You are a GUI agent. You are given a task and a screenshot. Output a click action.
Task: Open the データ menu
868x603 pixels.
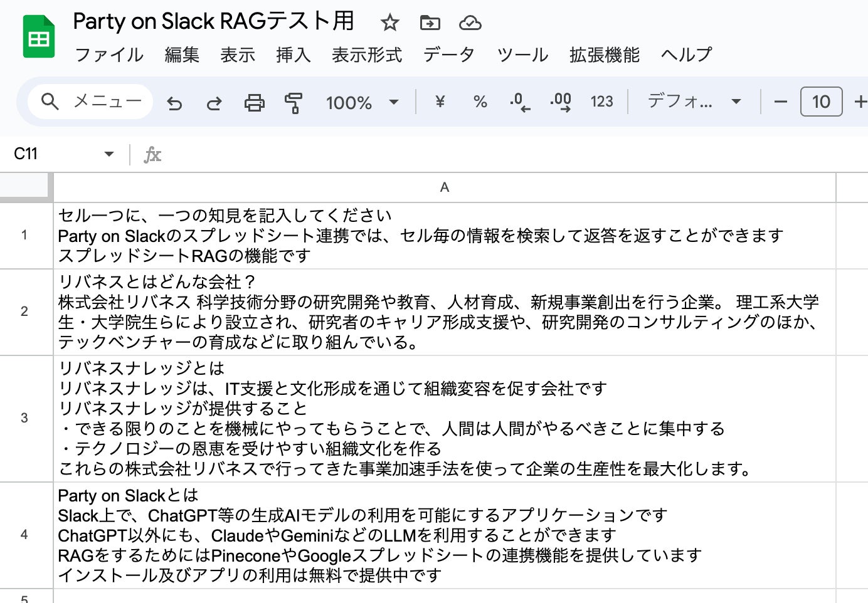point(449,55)
